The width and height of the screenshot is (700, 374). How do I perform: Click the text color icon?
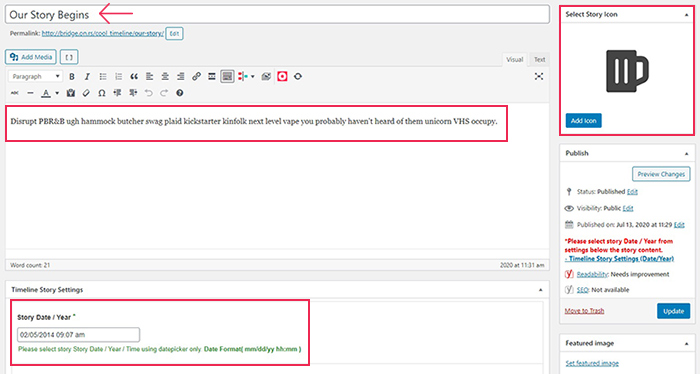(x=46, y=93)
